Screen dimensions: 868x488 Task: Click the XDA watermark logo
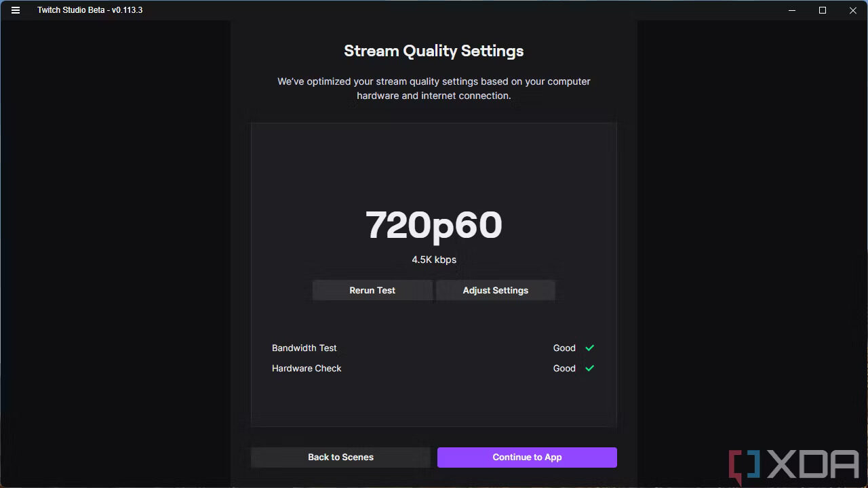794,466
